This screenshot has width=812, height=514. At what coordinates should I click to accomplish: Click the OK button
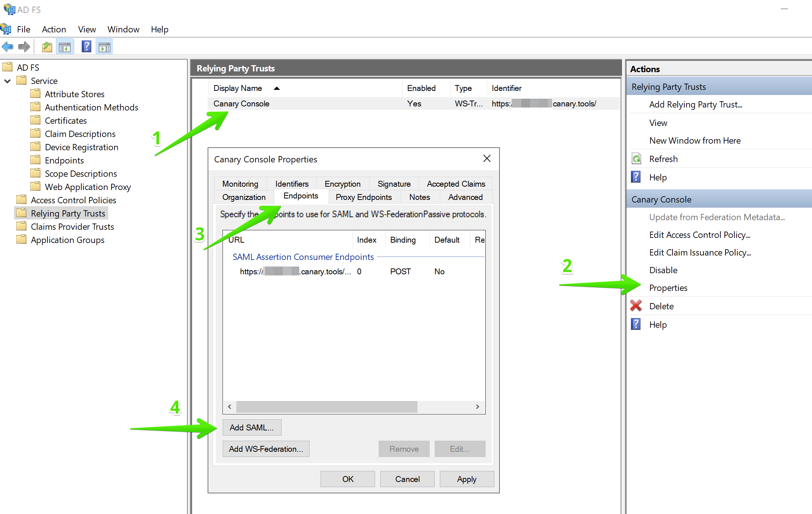tap(347, 479)
